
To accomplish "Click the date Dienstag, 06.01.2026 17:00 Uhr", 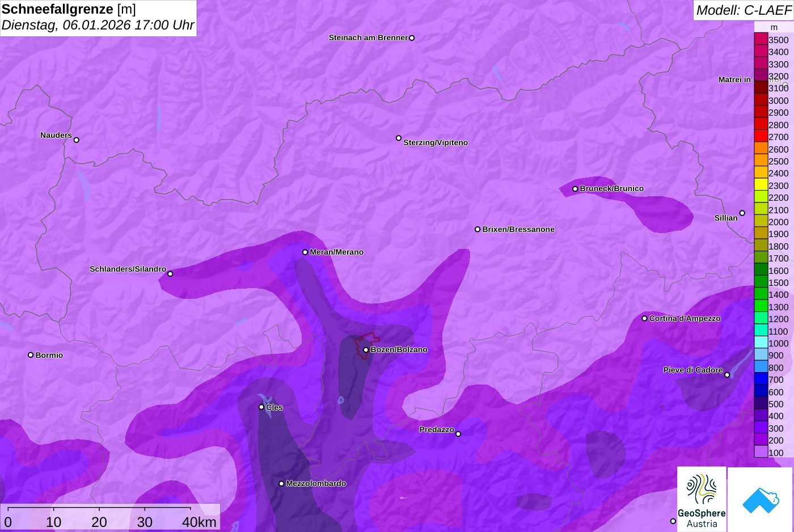I will tap(98, 25).
